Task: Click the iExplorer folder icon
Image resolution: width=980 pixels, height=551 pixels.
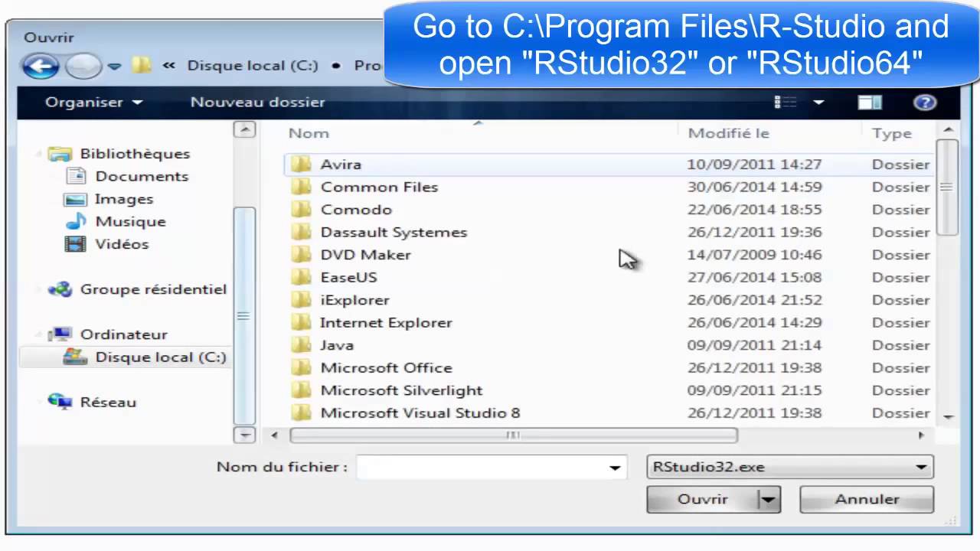Action: [302, 299]
